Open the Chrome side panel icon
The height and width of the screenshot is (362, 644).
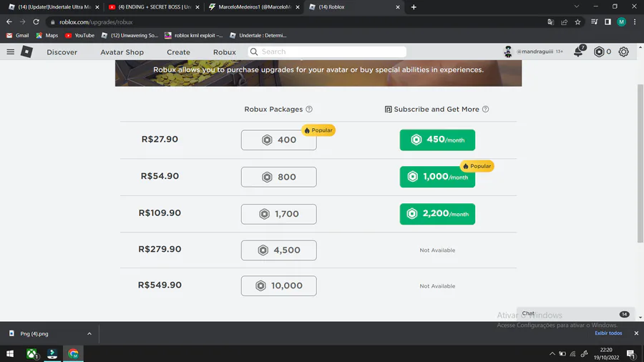(x=608, y=21)
